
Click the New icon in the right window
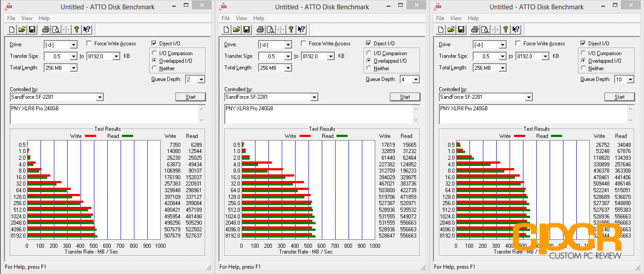(x=441, y=29)
